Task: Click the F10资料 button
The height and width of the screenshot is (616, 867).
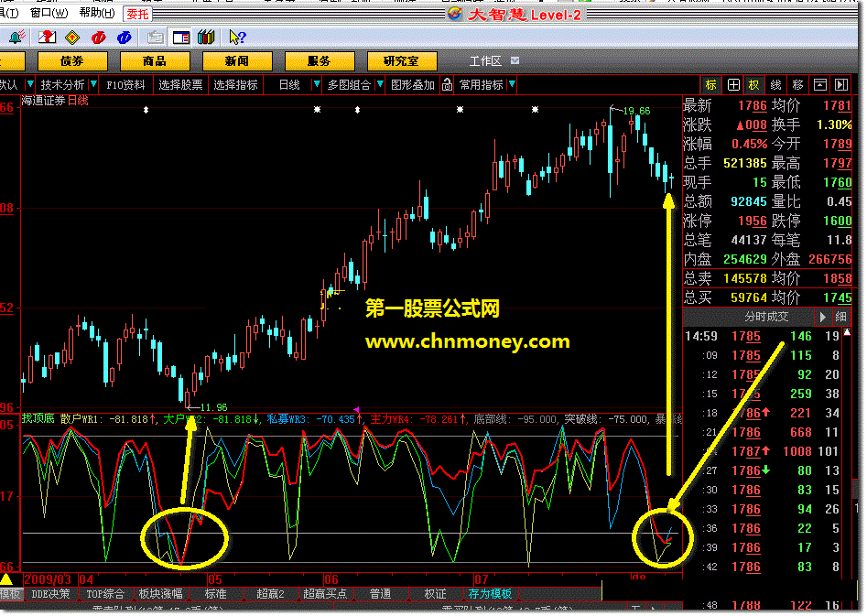Action: [125, 84]
